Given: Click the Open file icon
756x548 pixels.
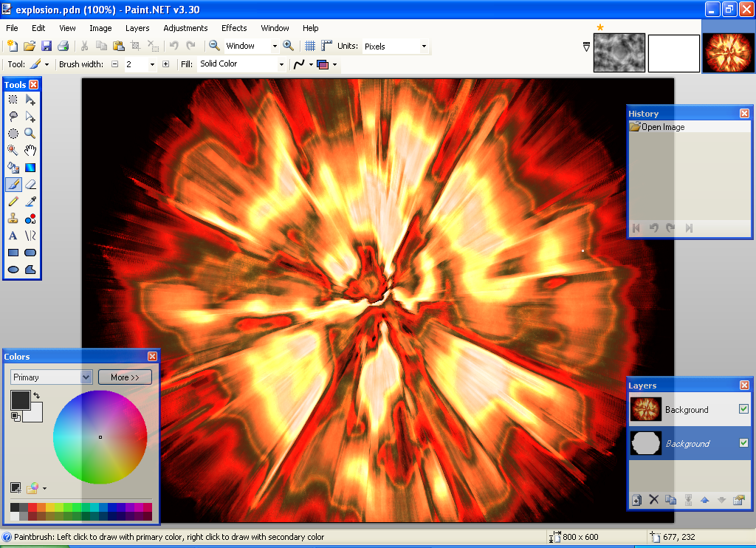Looking at the screenshot, I should tap(30, 46).
